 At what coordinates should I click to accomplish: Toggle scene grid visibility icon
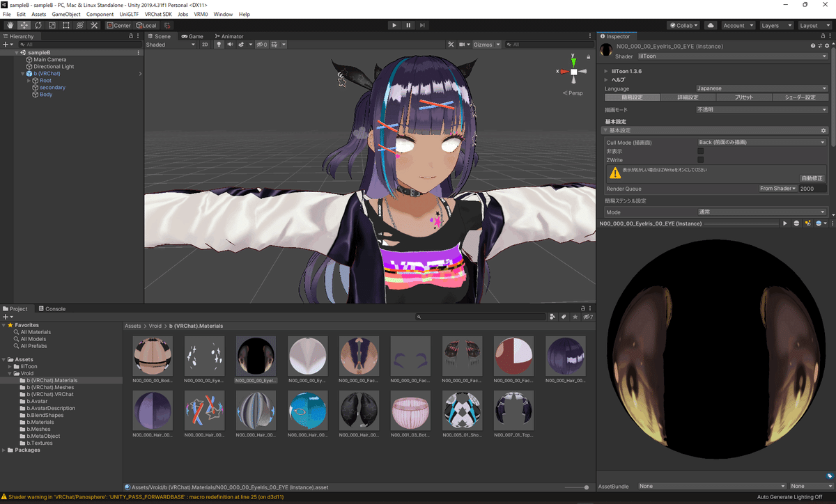pos(275,45)
